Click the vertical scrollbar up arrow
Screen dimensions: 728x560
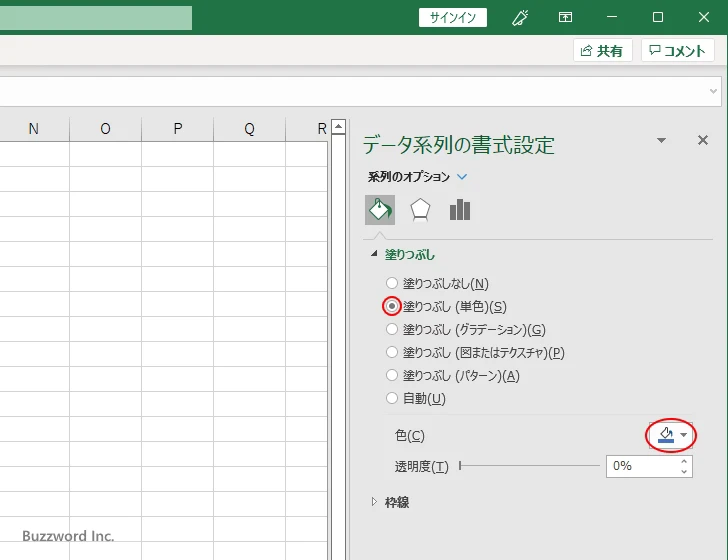338,126
